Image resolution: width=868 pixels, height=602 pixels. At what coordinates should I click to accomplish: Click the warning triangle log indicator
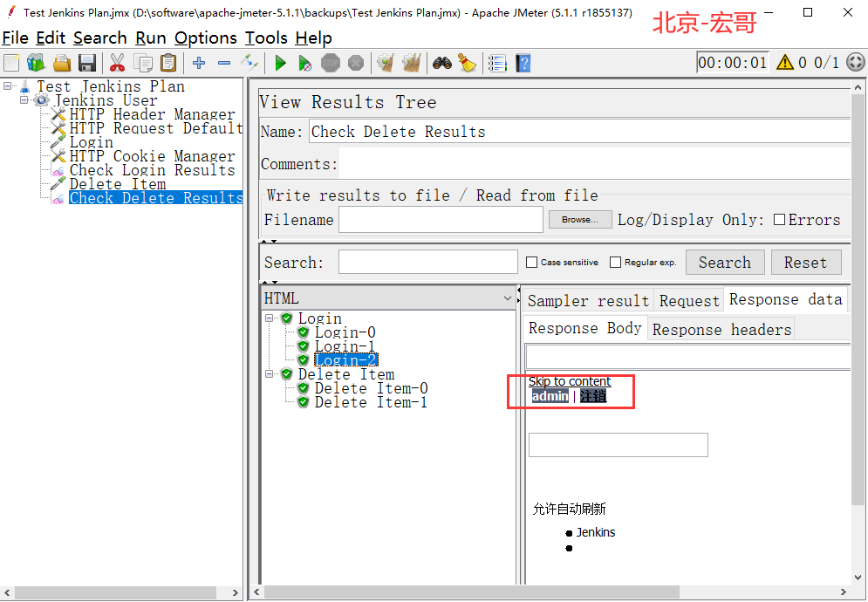pyautogui.click(x=785, y=62)
